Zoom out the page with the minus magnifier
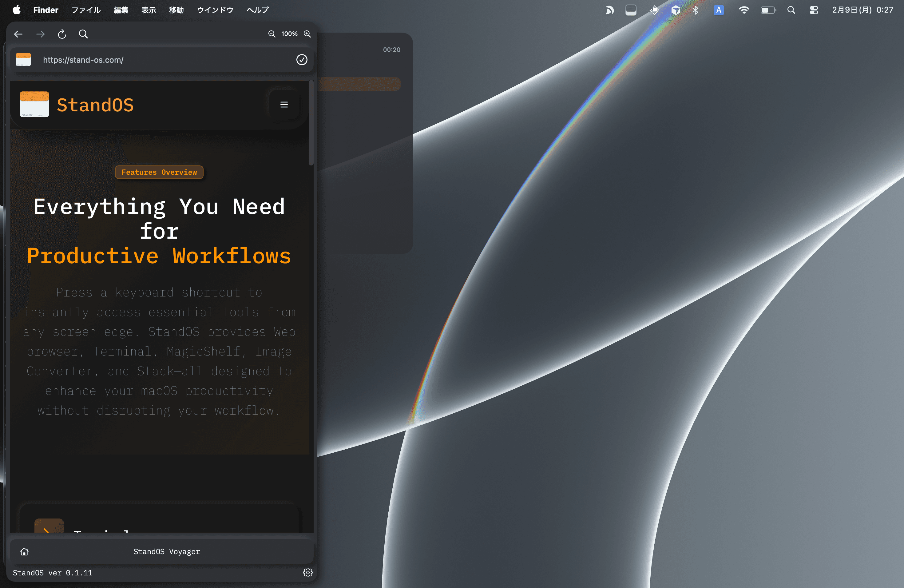The height and width of the screenshot is (588, 904). coord(272,34)
